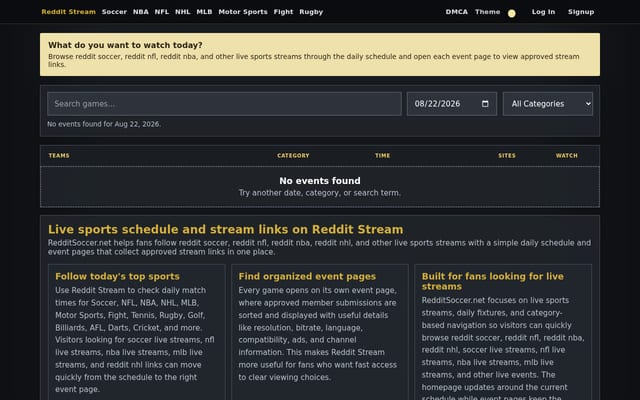Click the 'No events found' message heading
640x400 pixels.
[320, 180]
